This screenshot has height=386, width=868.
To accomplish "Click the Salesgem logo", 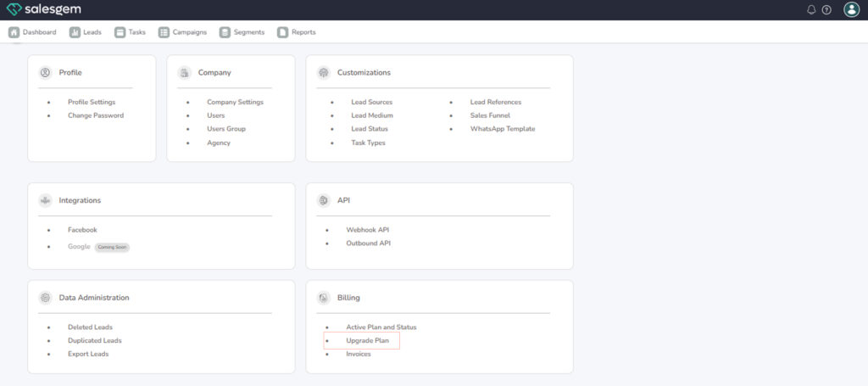I will pyautogui.click(x=42, y=9).
